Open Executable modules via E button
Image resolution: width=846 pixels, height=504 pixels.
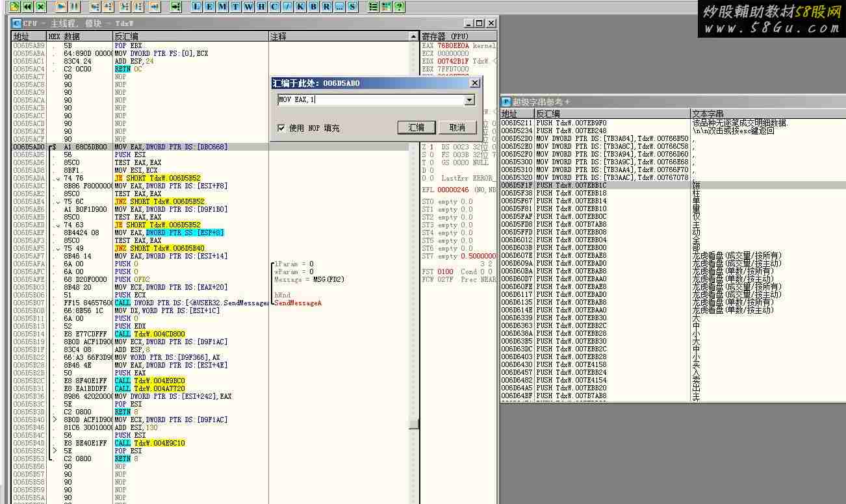[209, 6]
